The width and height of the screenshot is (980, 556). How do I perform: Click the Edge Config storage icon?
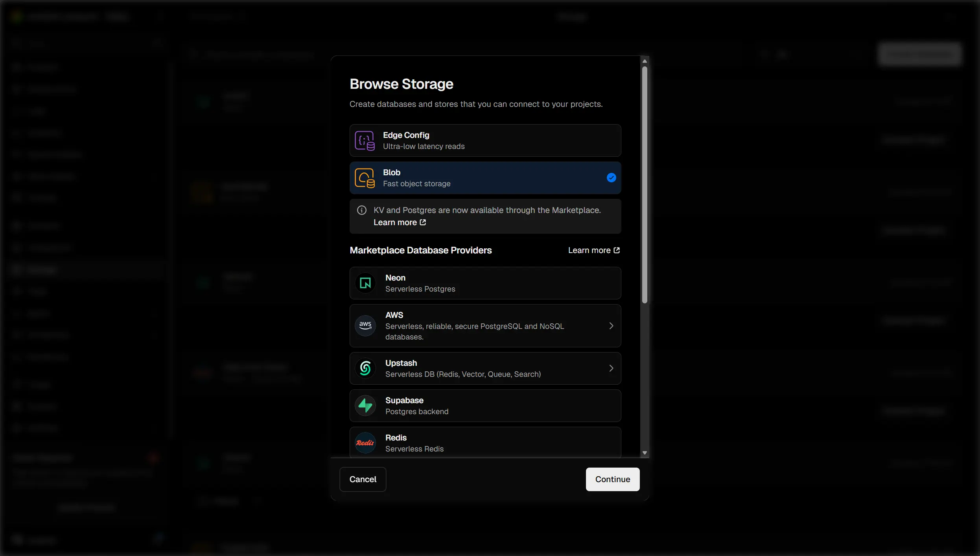365,141
